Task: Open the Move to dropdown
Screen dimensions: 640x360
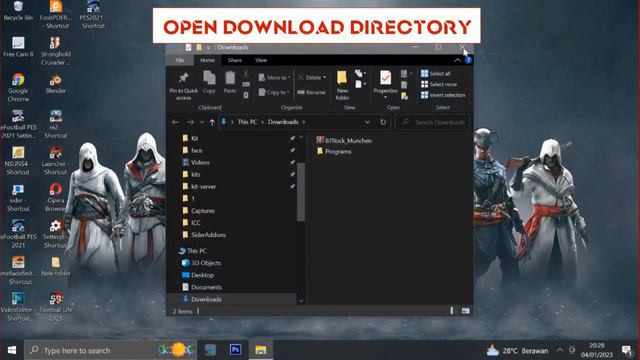Action: tap(275, 77)
